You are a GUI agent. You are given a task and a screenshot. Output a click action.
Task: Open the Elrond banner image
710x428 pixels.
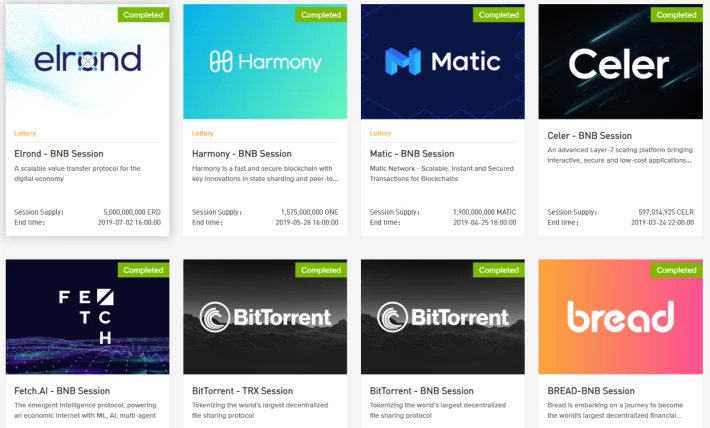[87, 62]
